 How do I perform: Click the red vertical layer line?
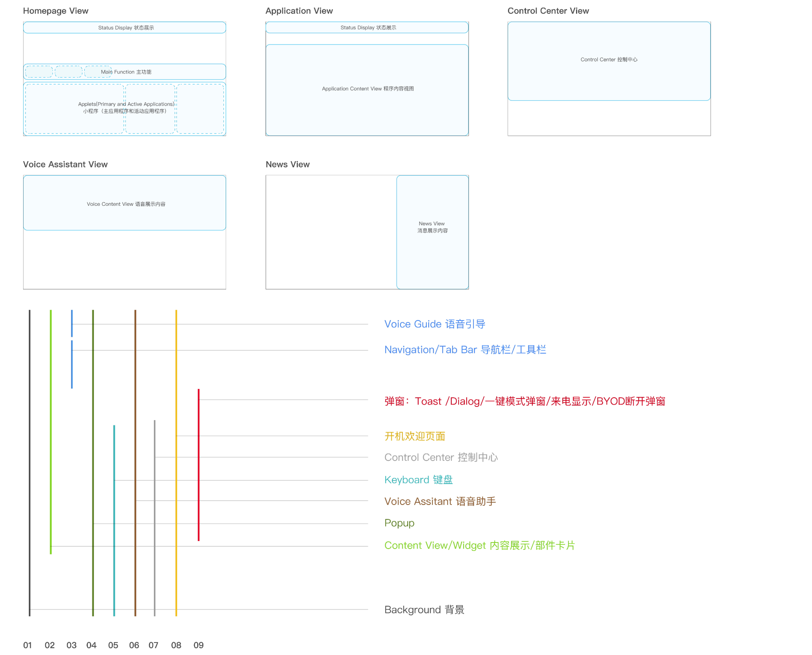(199, 465)
